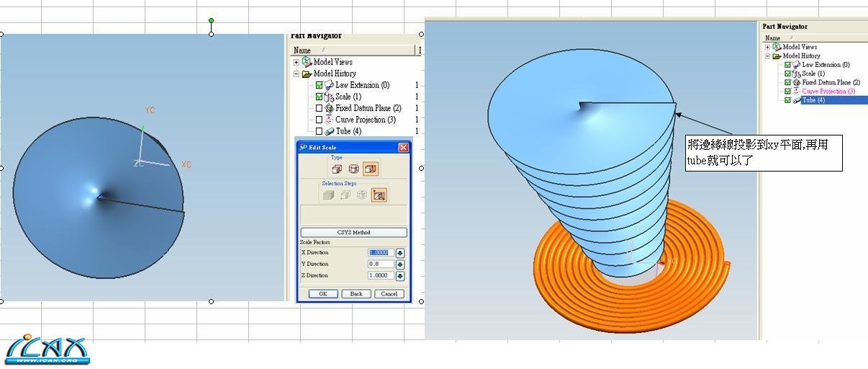The image size is (868, 369).
Task: Select Tube (4) in left navigator
Action: pos(348,131)
